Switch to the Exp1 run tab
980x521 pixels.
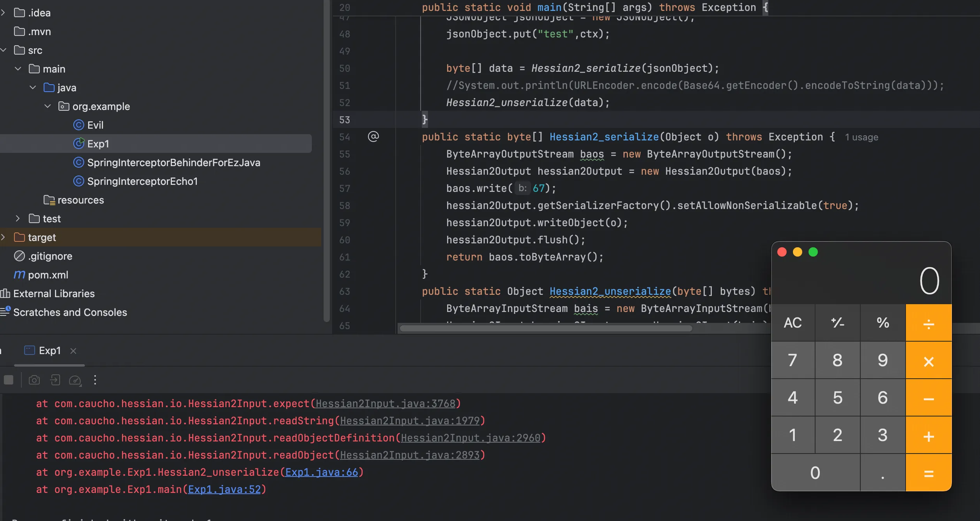click(x=50, y=351)
